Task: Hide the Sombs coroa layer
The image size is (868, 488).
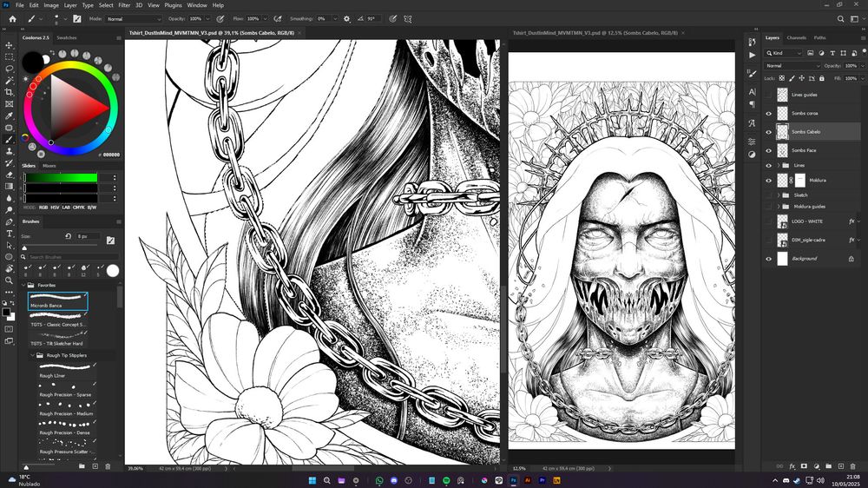Action: coord(768,114)
